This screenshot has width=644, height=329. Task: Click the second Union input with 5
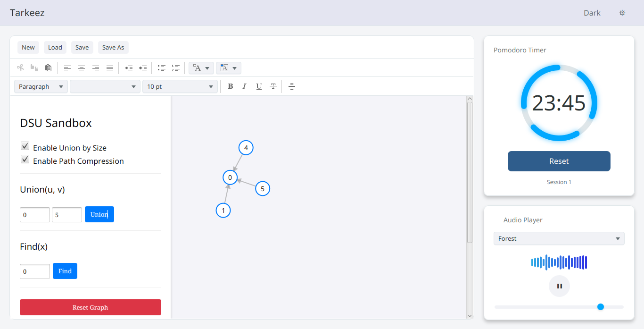[x=67, y=215]
